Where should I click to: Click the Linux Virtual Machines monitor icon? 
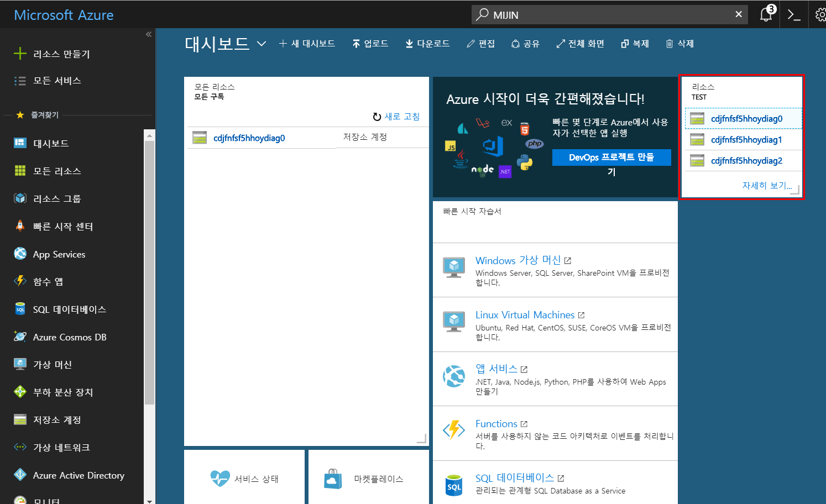click(454, 322)
